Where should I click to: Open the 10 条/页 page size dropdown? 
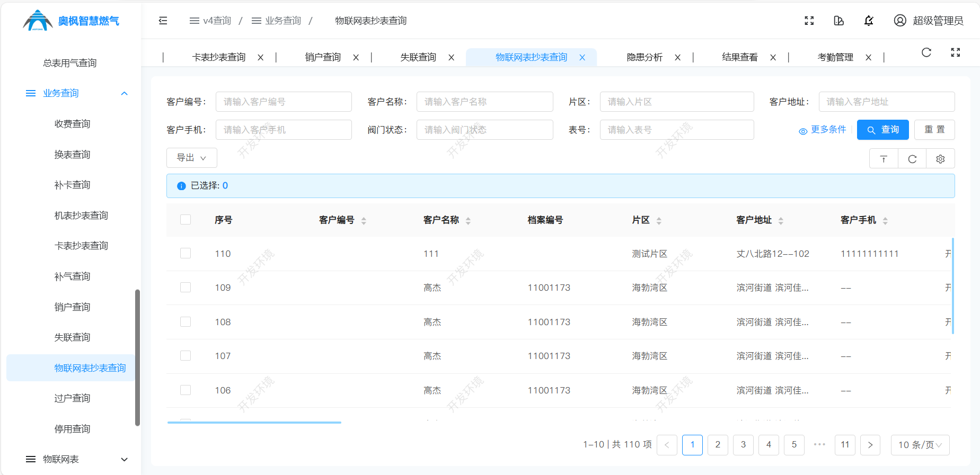[x=920, y=445]
